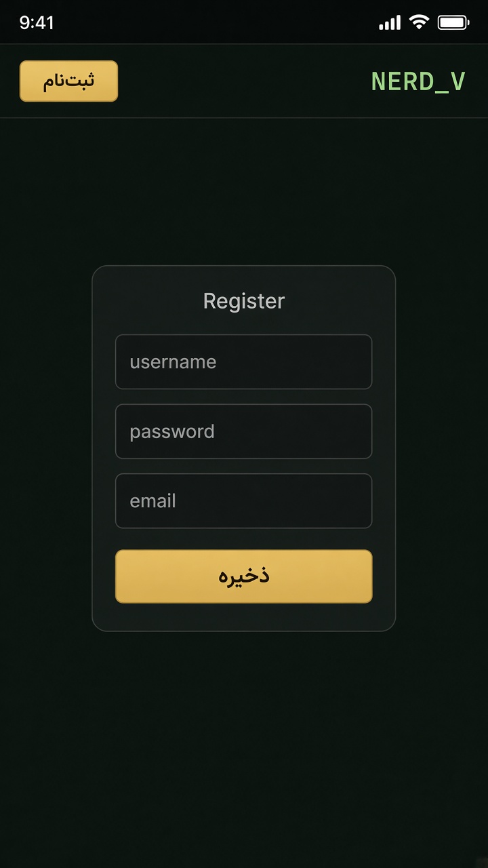Click the status bar's empty middle area

[x=217, y=23]
